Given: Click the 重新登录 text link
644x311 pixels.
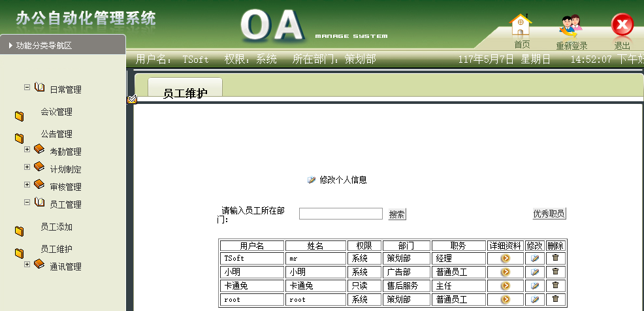Looking at the screenshot, I should pyautogui.click(x=572, y=46).
